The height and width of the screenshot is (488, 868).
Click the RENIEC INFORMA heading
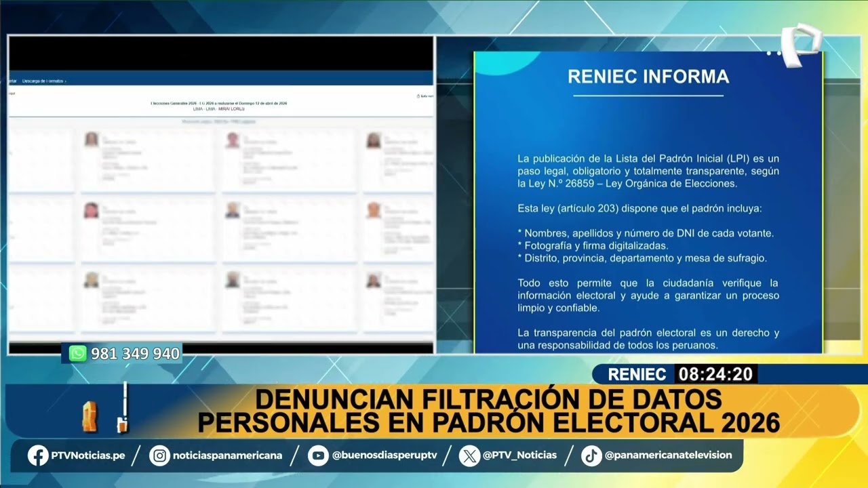(648, 77)
